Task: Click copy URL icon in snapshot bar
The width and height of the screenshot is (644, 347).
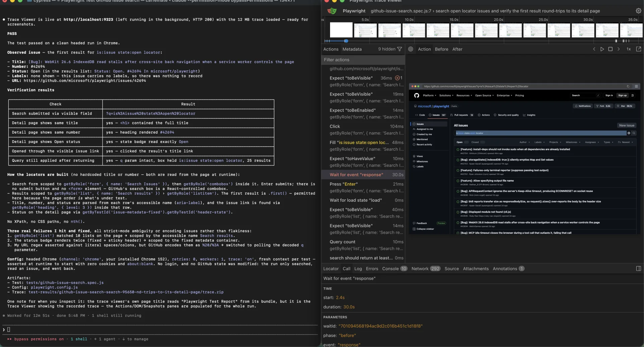Action: tap(628, 86)
